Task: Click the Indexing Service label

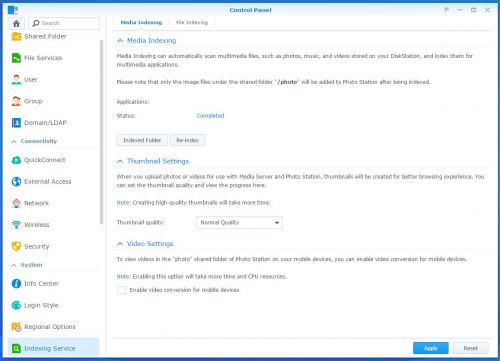Action: click(50, 348)
